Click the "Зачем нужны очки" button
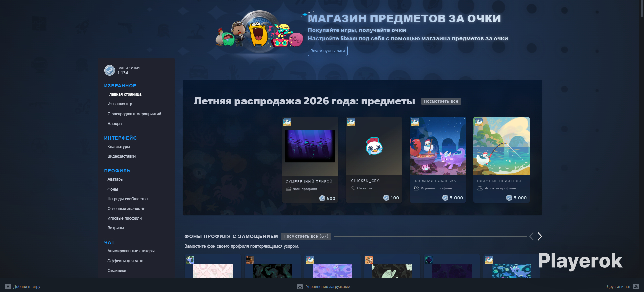This screenshot has height=292, width=644. [328, 51]
